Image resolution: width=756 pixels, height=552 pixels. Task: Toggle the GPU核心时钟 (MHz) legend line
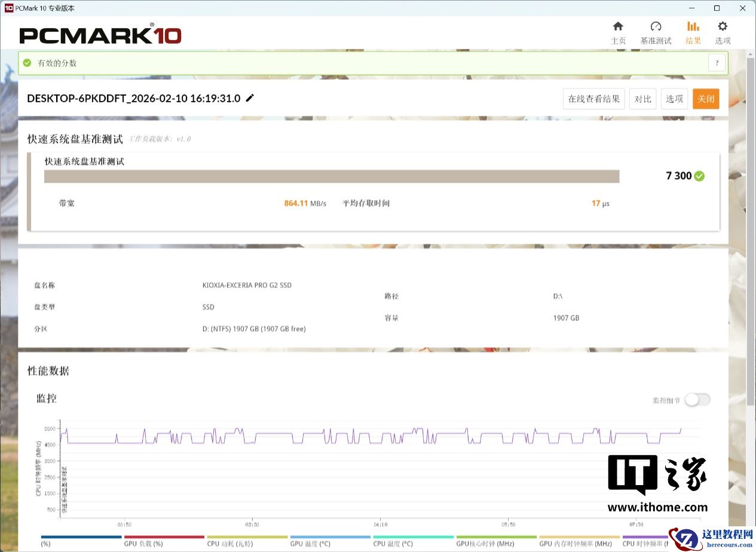click(x=496, y=541)
